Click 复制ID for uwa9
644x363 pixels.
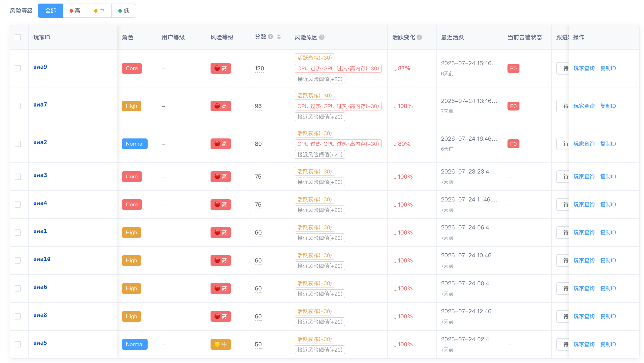click(x=608, y=68)
